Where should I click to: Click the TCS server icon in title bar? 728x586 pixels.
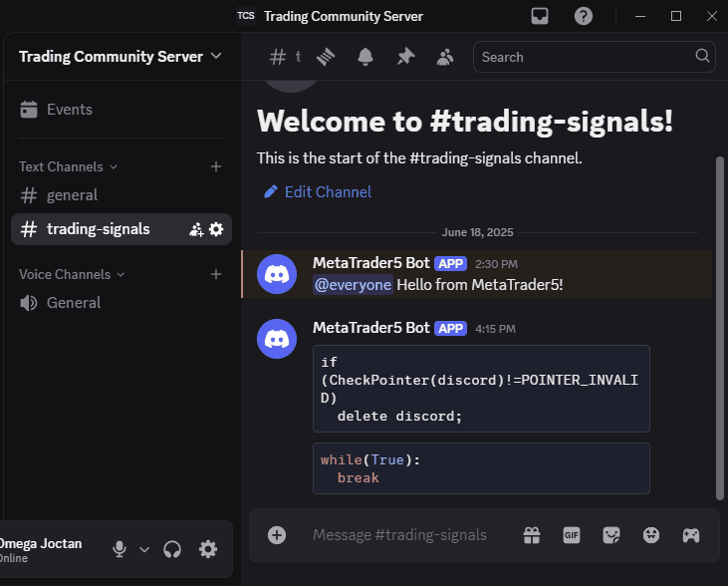(x=246, y=16)
